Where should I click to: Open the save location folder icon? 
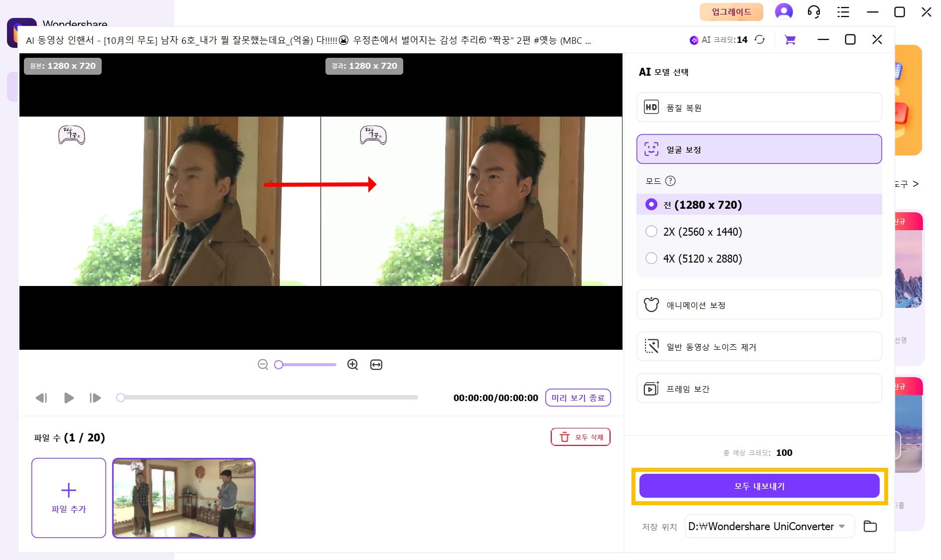(x=870, y=526)
